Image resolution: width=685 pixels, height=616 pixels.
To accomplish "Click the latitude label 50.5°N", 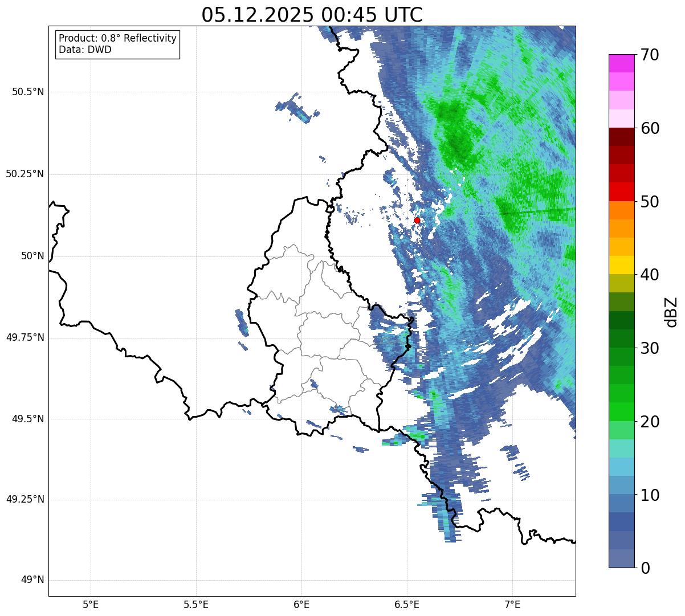I will tap(28, 92).
